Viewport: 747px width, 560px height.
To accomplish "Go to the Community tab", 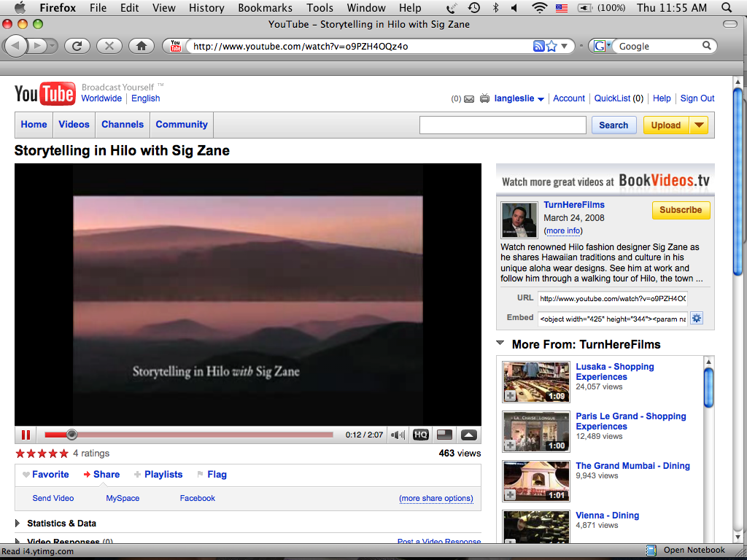I will coord(182,124).
